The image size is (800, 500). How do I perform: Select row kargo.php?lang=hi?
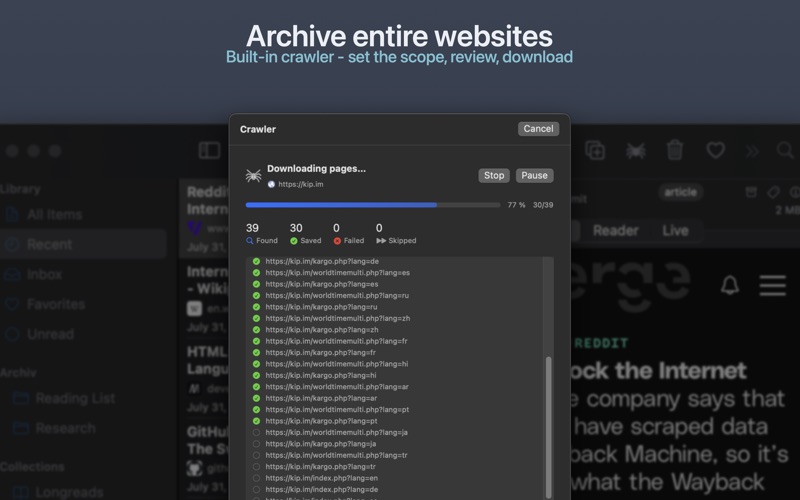pos(394,375)
